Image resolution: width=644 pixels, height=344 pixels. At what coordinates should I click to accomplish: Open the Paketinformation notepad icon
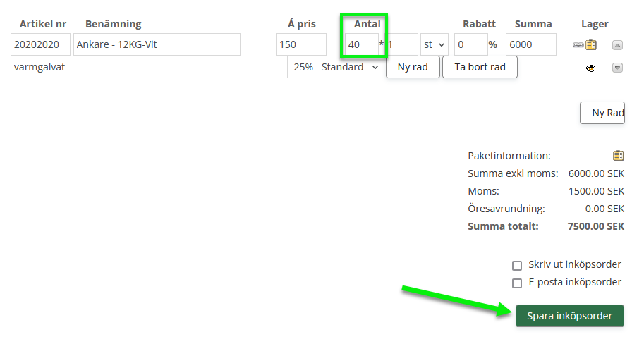619,155
